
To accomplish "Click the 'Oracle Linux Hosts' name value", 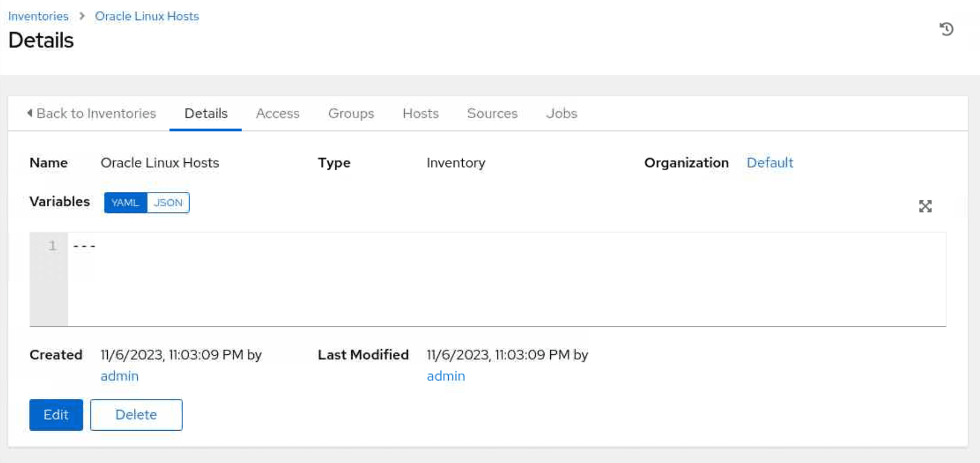I will pos(160,163).
